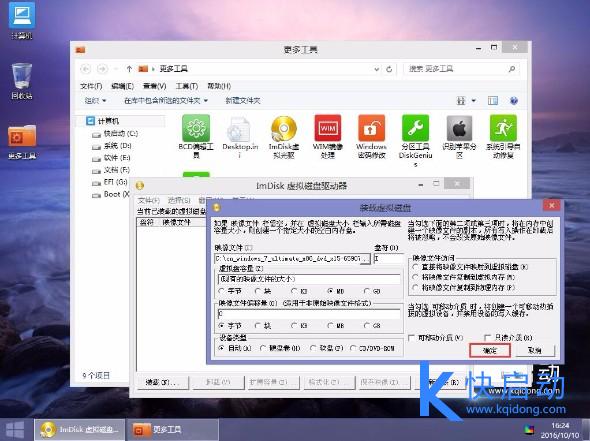Click the colorful system tray icon
Screen dimensions: 590x441
[528, 430]
